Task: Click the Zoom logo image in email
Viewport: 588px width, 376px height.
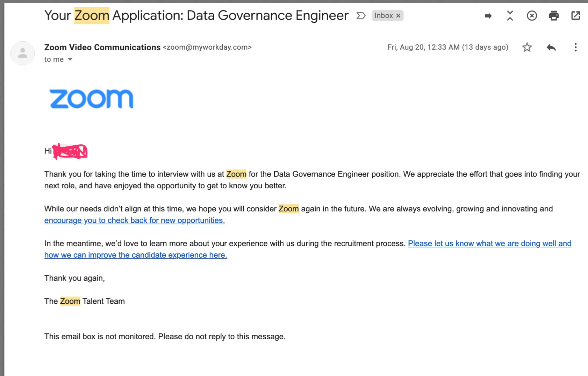Action: [92, 99]
